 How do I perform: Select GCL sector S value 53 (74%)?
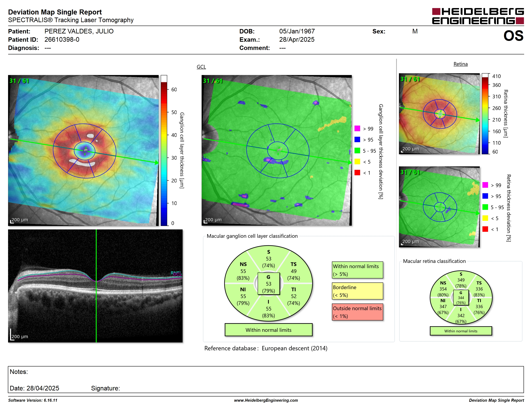click(268, 262)
